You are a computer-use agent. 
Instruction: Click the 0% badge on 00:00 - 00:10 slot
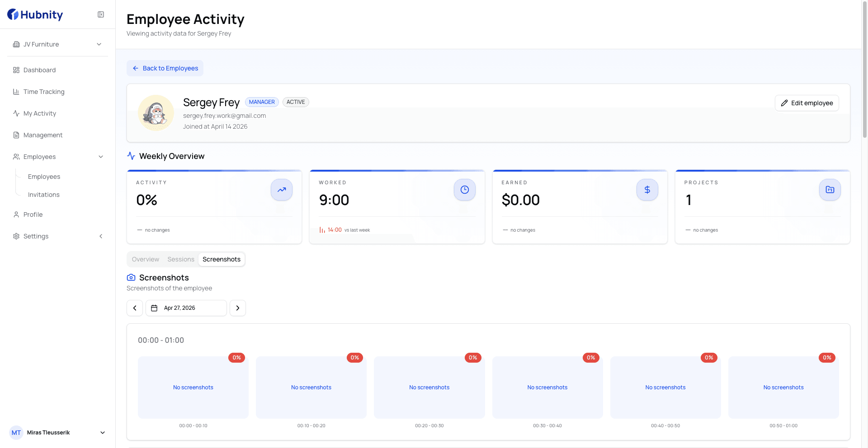[237, 358]
